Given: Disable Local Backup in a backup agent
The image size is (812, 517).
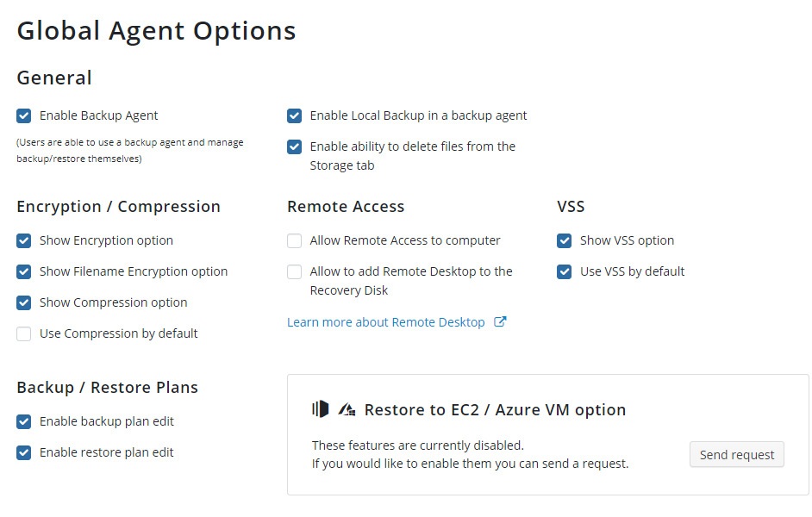Looking at the screenshot, I should pos(294,115).
